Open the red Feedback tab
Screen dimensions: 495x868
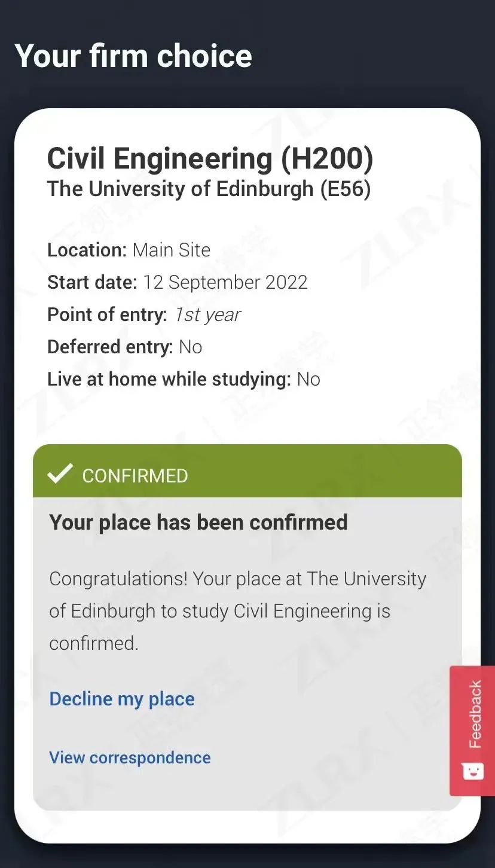[472, 731]
